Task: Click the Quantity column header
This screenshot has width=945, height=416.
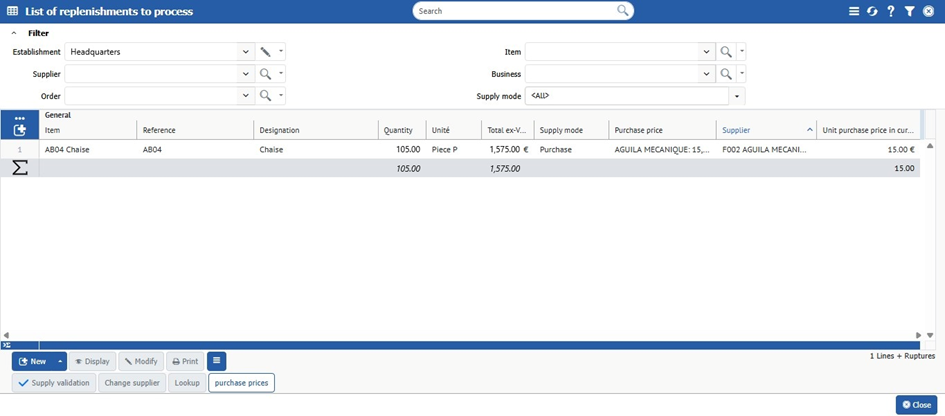Action: 398,130
